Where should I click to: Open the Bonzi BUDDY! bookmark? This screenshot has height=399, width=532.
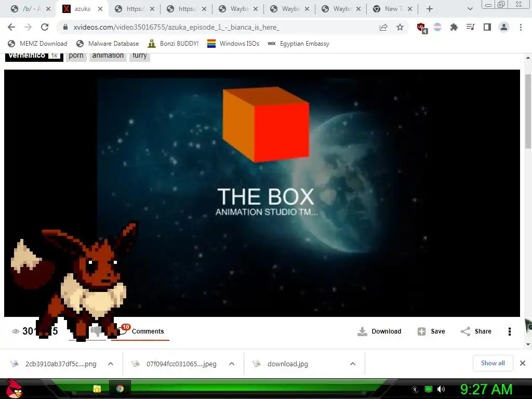pyautogui.click(x=174, y=44)
